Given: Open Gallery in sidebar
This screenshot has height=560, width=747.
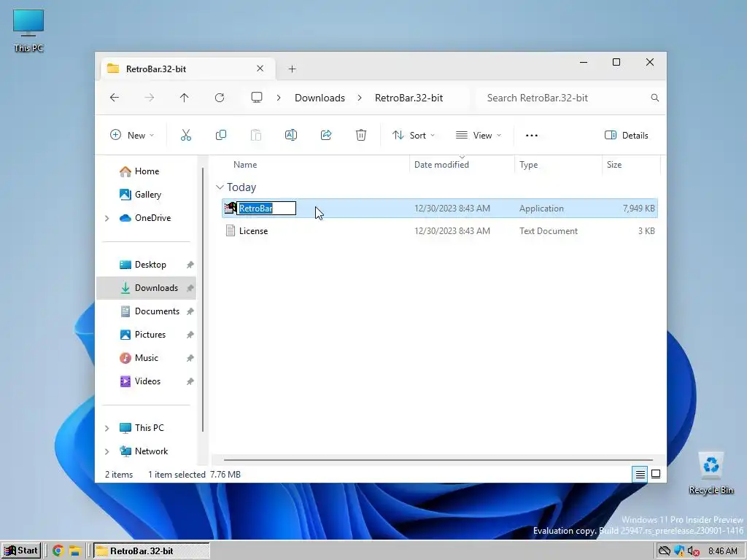Looking at the screenshot, I should click(x=146, y=194).
